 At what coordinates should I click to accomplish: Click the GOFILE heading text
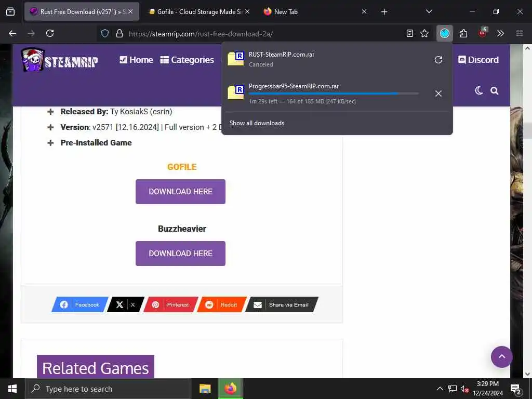(182, 167)
